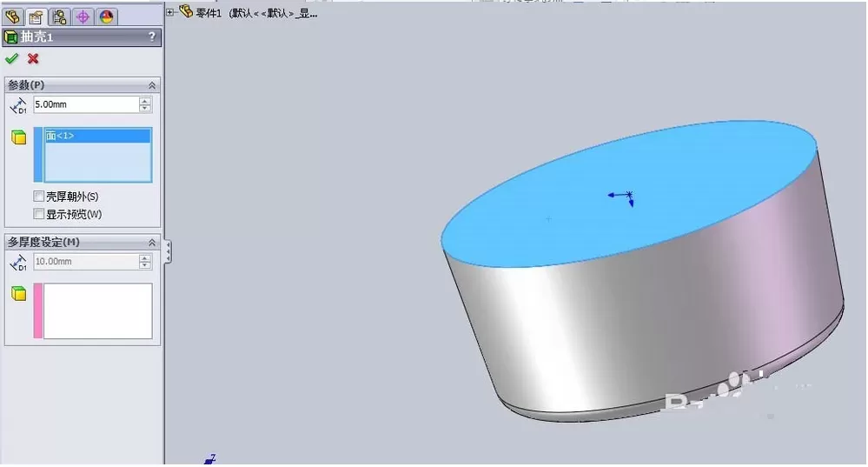Click the view orientation triad at bottom left
868x467 pixels.
[210, 458]
